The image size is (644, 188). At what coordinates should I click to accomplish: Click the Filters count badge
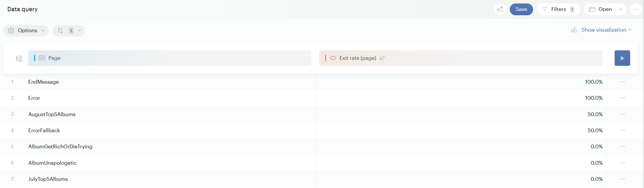572,9
